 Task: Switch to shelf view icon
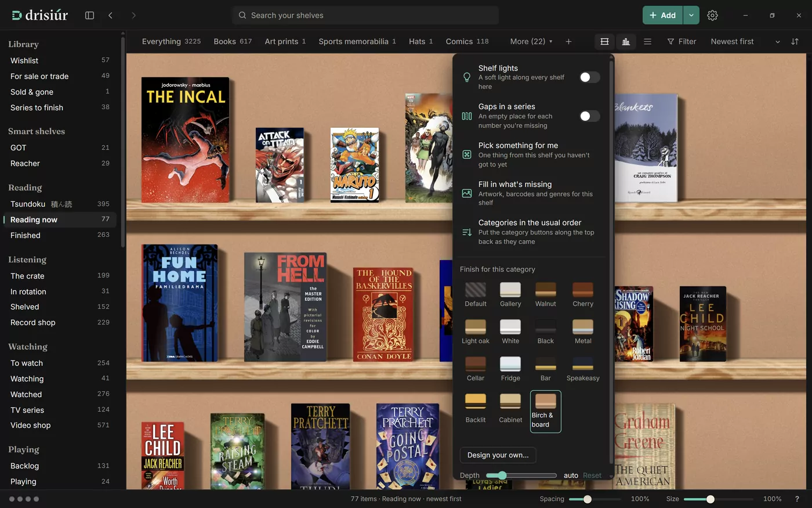604,41
